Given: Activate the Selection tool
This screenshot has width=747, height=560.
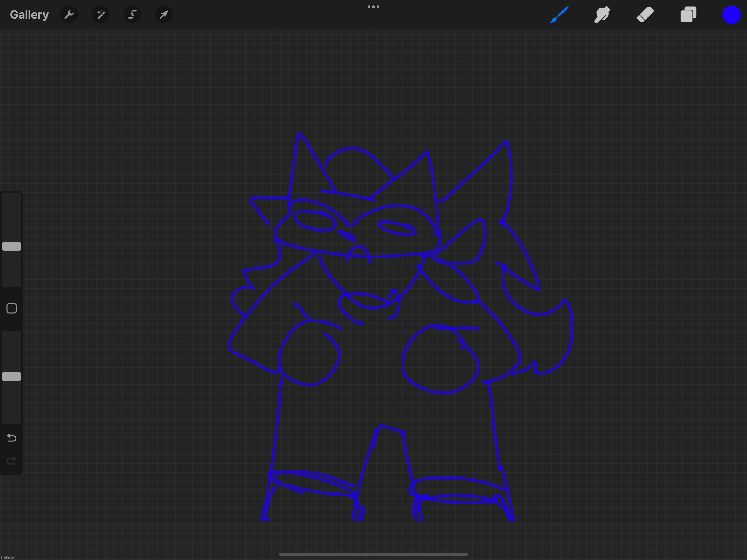Looking at the screenshot, I should [132, 14].
